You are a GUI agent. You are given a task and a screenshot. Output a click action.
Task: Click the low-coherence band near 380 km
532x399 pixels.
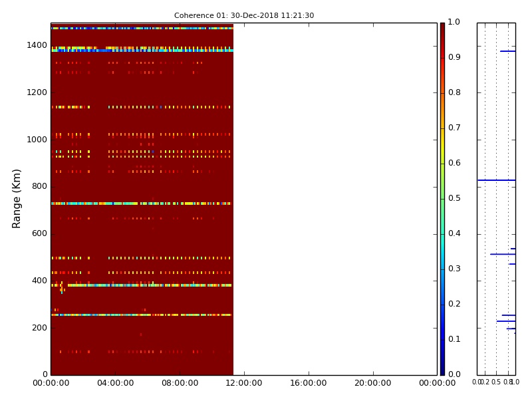pos(142,285)
